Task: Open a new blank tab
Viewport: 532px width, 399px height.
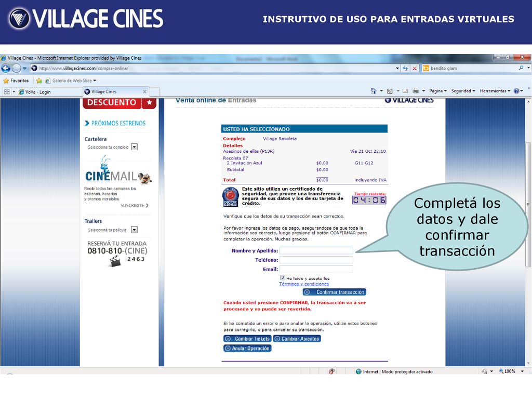Action: tap(154, 92)
